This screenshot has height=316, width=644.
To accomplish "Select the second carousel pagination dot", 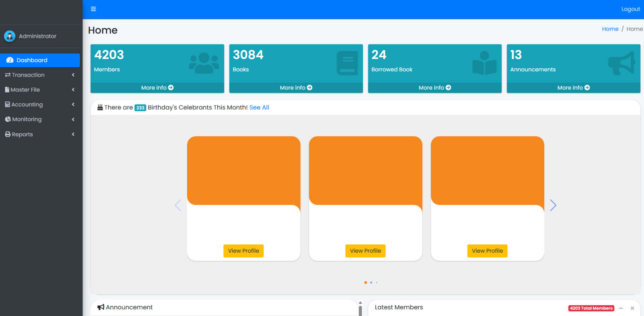I will coord(371,282).
